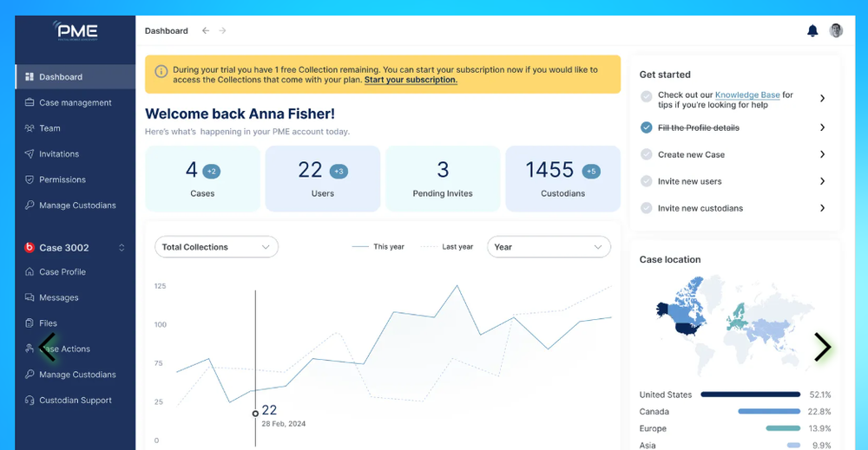The width and height of the screenshot is (868, 450).
Task: Open the Pending Invites summary card
Action: [x=443, y=179]
